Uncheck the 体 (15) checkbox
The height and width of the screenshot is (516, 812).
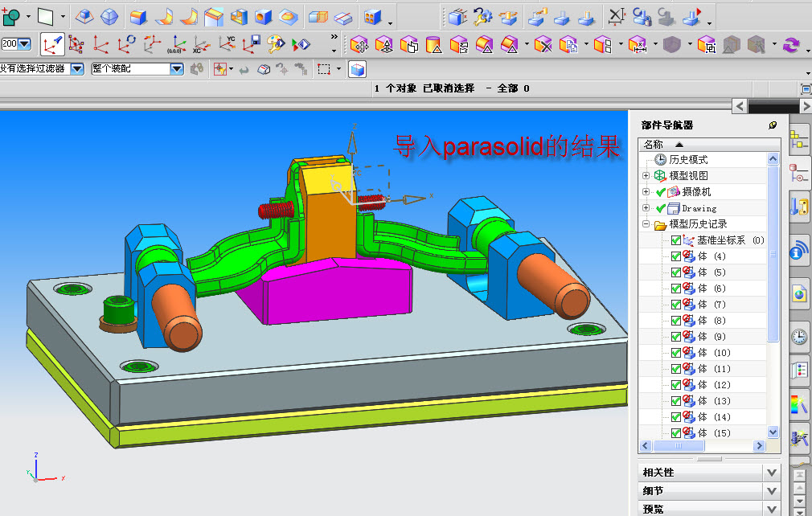point(676,432)
